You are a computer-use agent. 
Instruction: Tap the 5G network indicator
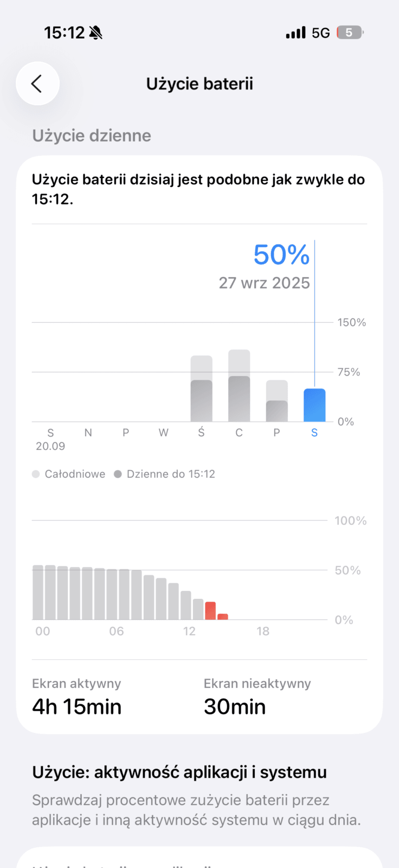tap(321, 33)
